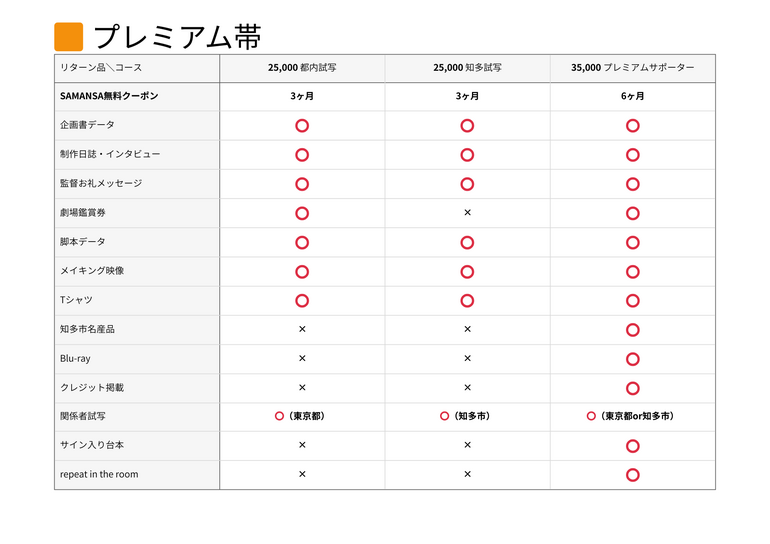This screenshot has width=770, height=544.
Task: Click the circle for サイン入り台本 under プレミアムサポーター
Action: point(632,446)
